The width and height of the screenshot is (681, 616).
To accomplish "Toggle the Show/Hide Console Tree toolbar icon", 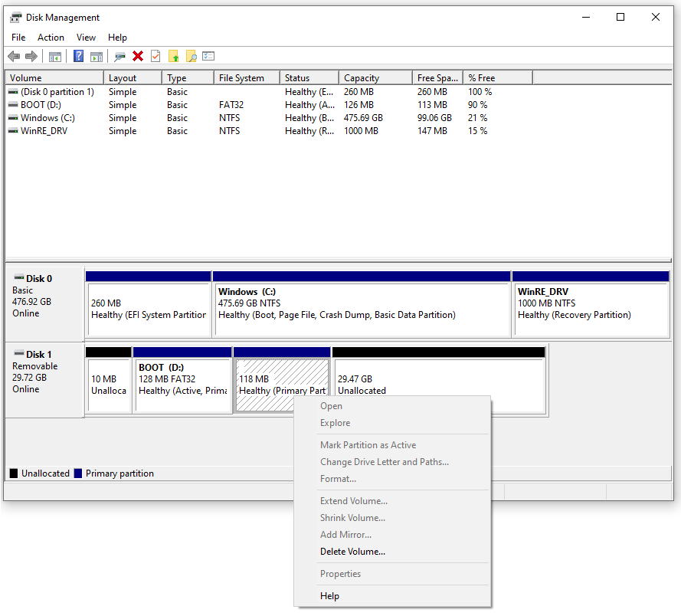I will pyautogui.click(x=55, y=57).
